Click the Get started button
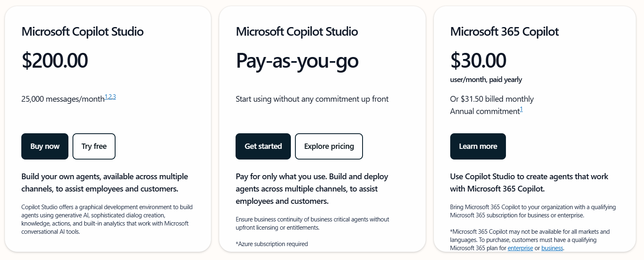 (263, 146)
